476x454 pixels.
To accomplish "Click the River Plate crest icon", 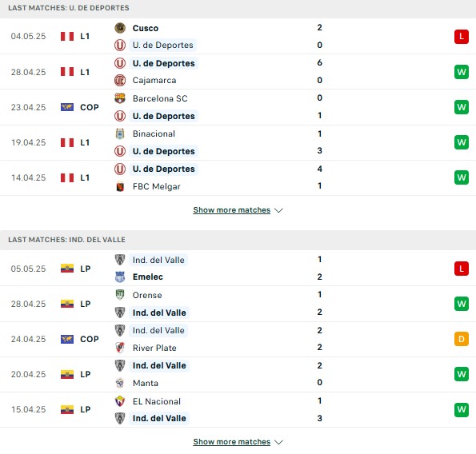I will pyautogui.click(x=120, y=348).
